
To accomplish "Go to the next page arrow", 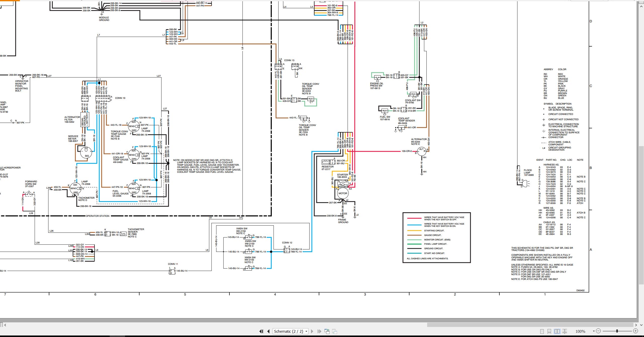I will pos(312,331).
